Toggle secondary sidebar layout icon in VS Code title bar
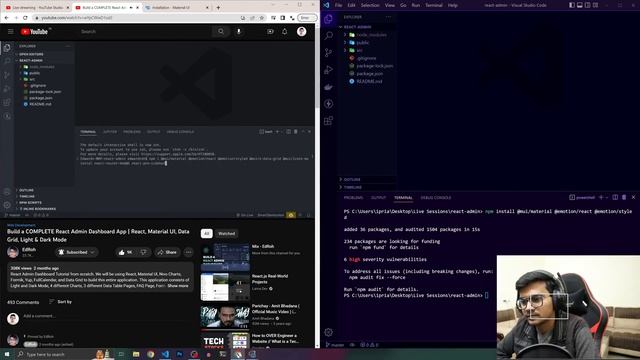 587,5
